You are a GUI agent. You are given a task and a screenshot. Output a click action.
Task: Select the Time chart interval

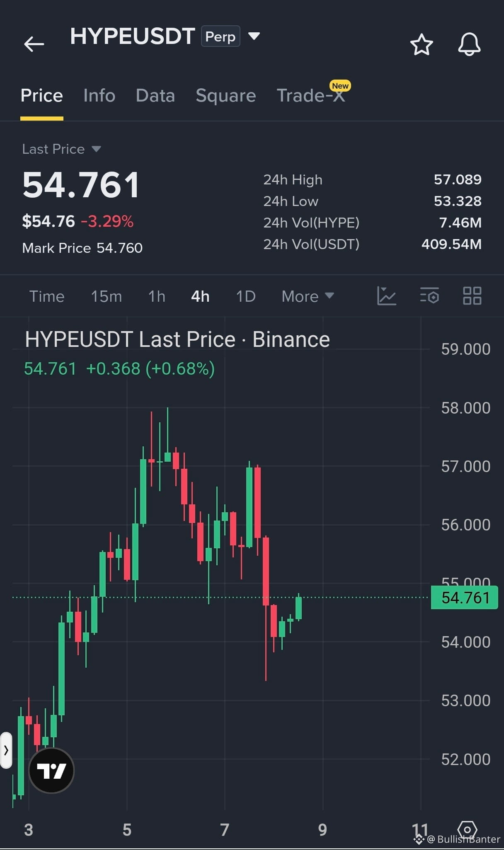47,296
